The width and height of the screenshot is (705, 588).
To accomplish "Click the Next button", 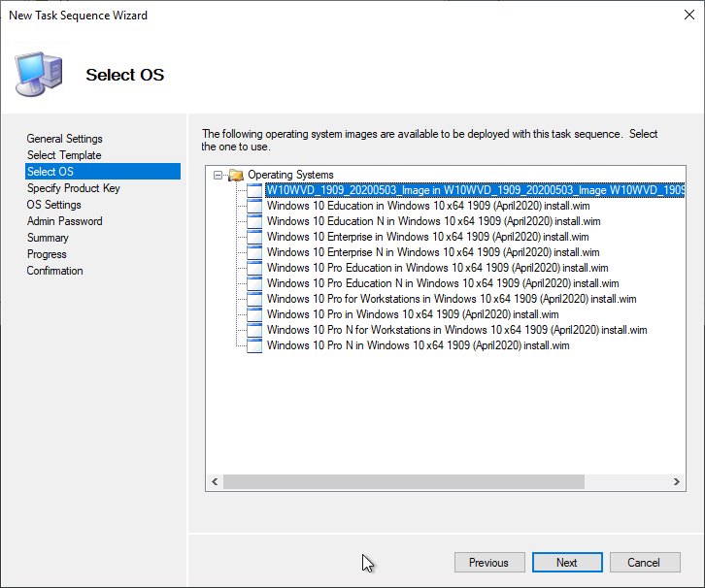I will (567, 563).
